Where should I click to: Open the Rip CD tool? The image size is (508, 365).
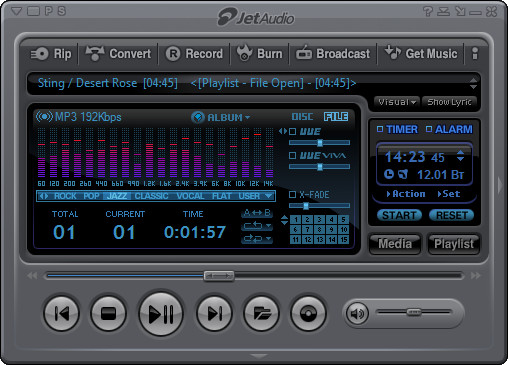51,54
